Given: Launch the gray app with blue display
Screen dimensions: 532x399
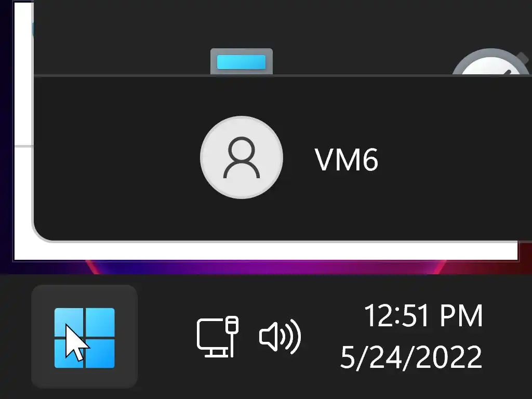Looking at the screenshot, I should click(x=242, y=61).
